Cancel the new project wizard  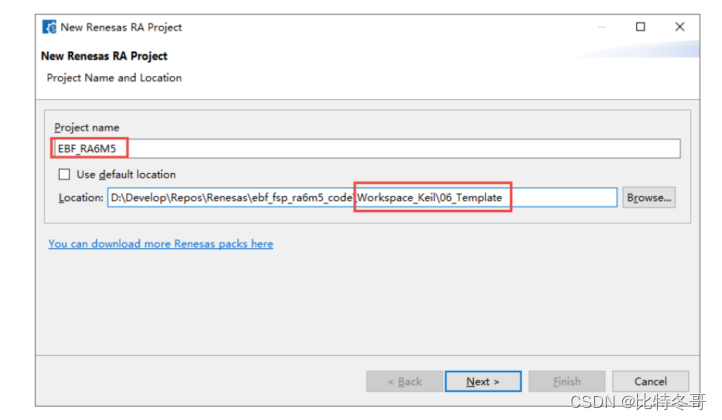click(x=650, y=381)
